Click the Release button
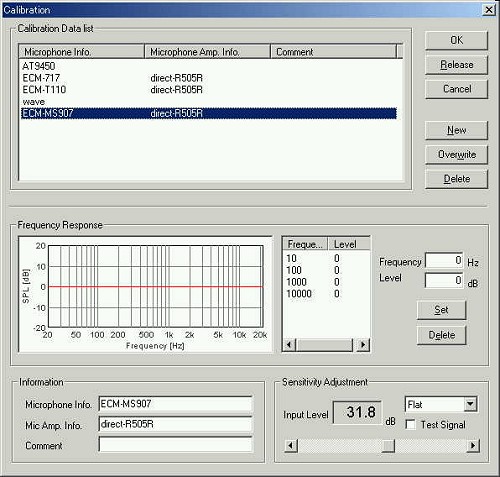Image resolution: width=500 pixels, height=477 pixels. click(x=456, y=65)
